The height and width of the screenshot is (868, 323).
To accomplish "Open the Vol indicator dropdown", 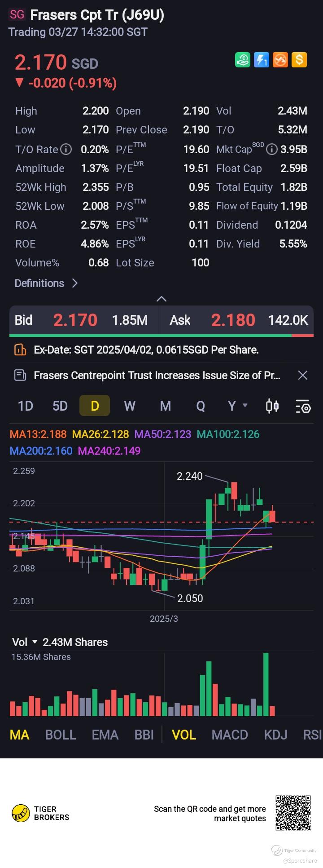I will click(25, 642).
